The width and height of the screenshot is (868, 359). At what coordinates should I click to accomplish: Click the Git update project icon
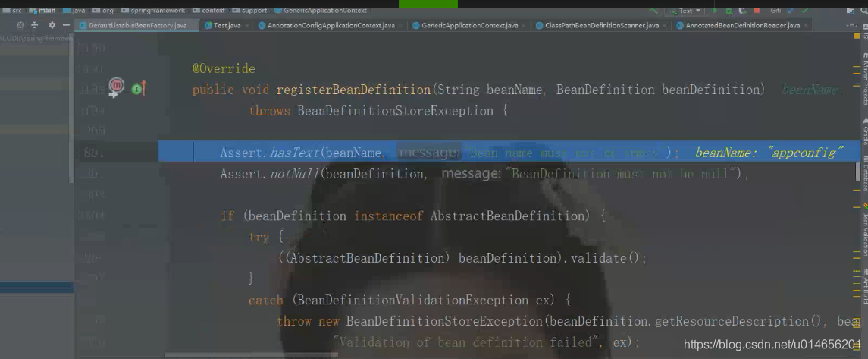click(791, 11)
